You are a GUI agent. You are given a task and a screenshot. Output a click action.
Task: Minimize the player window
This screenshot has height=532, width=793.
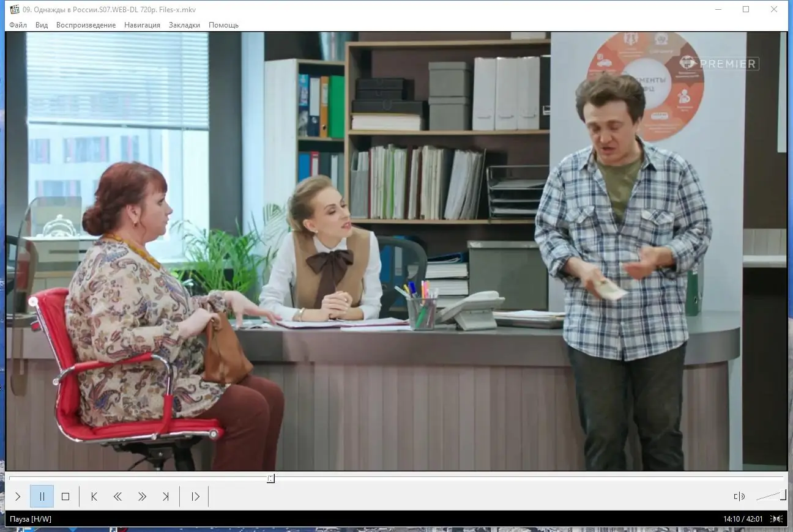718,9
